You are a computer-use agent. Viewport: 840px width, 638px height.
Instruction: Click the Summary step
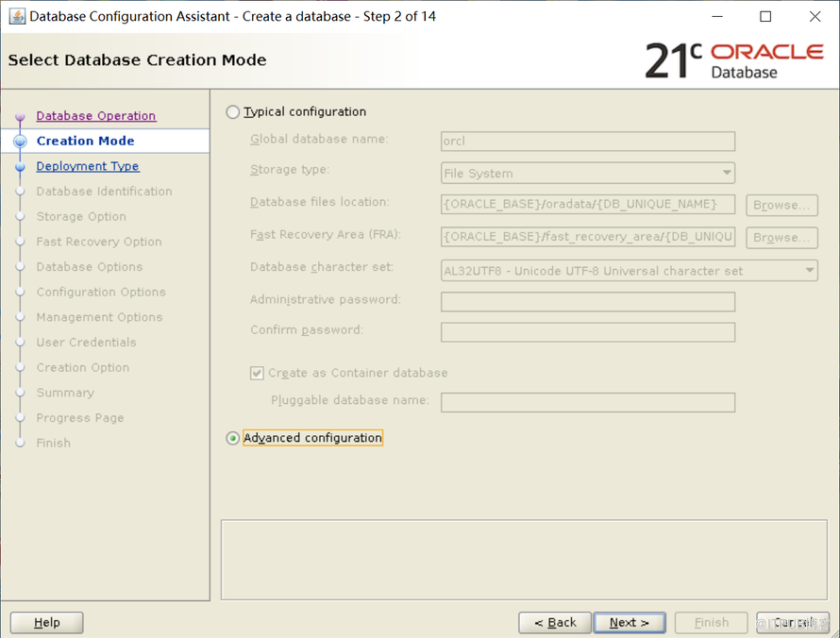click(65, 393)
